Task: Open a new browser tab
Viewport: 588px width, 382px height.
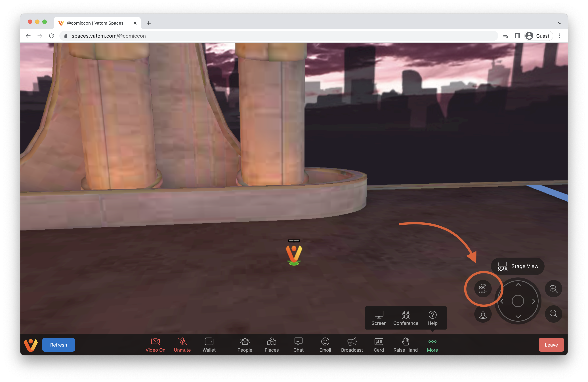Action: tap(149, 23)
